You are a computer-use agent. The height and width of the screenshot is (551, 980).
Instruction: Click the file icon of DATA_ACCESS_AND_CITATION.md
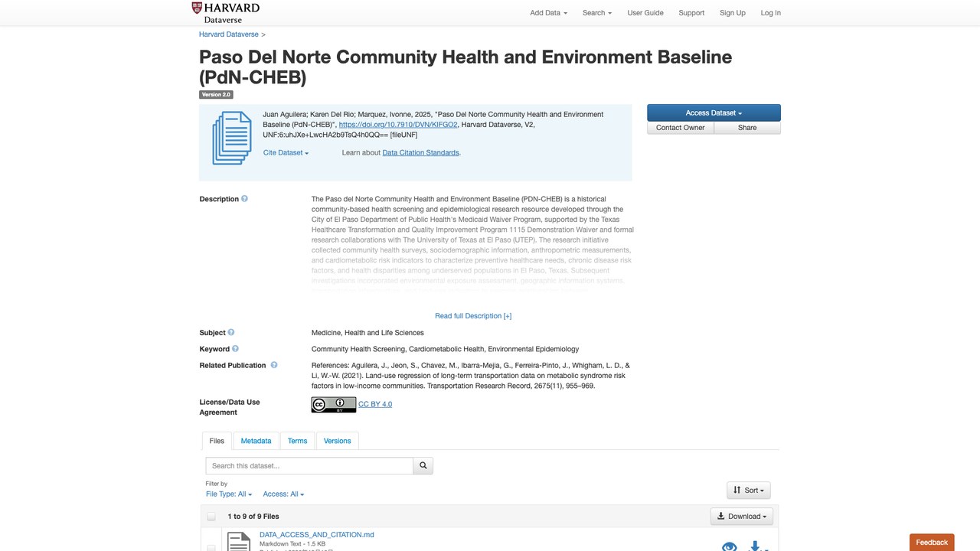click(239, 542)
